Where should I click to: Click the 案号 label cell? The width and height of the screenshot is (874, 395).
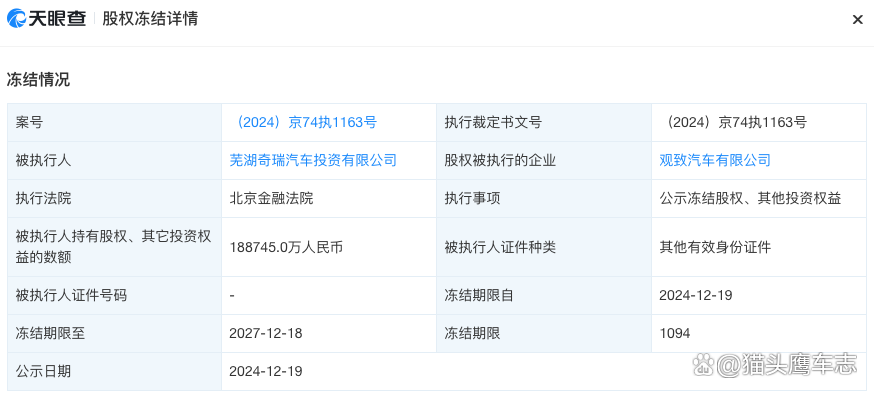(x=114, y=123)
